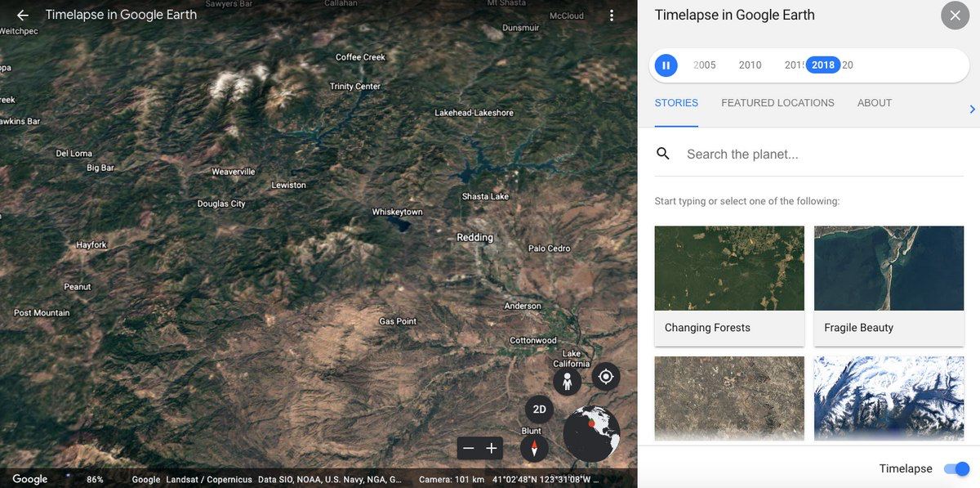Image resolution: width=980 pixels, height=488 pixels.
Task: Click the Lewiston map label
Action: [x=289, y=186]
